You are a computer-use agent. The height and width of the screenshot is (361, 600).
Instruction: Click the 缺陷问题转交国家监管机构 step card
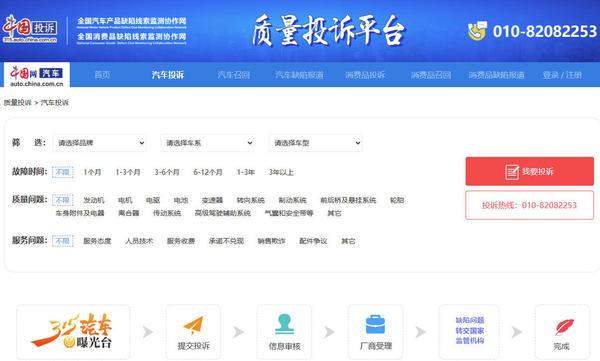pos(469,332)
